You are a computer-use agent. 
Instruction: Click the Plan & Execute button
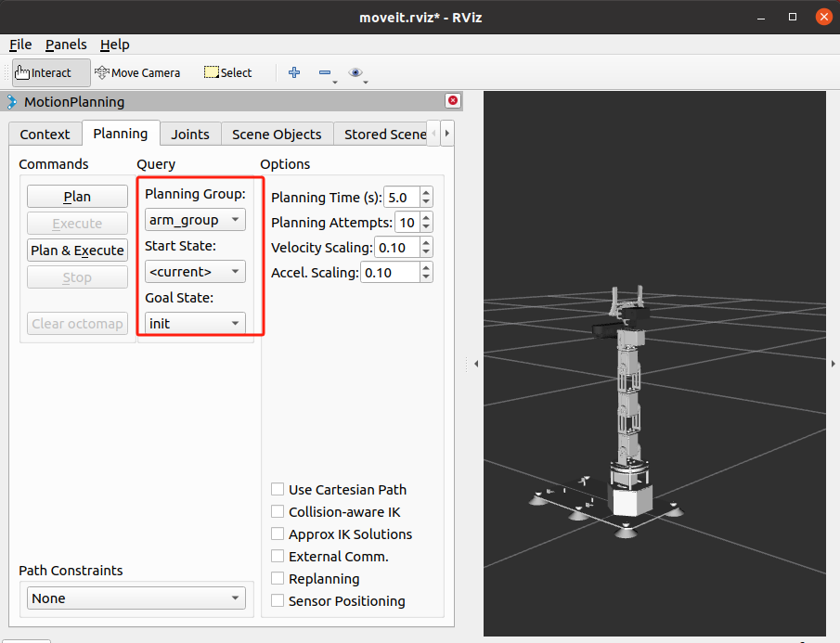[x=77, y=250]
